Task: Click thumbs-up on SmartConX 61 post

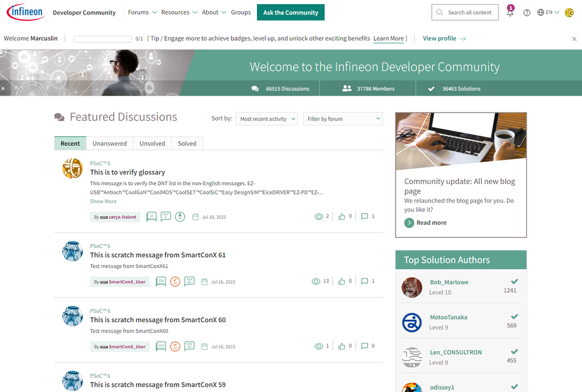Action: 341,281
